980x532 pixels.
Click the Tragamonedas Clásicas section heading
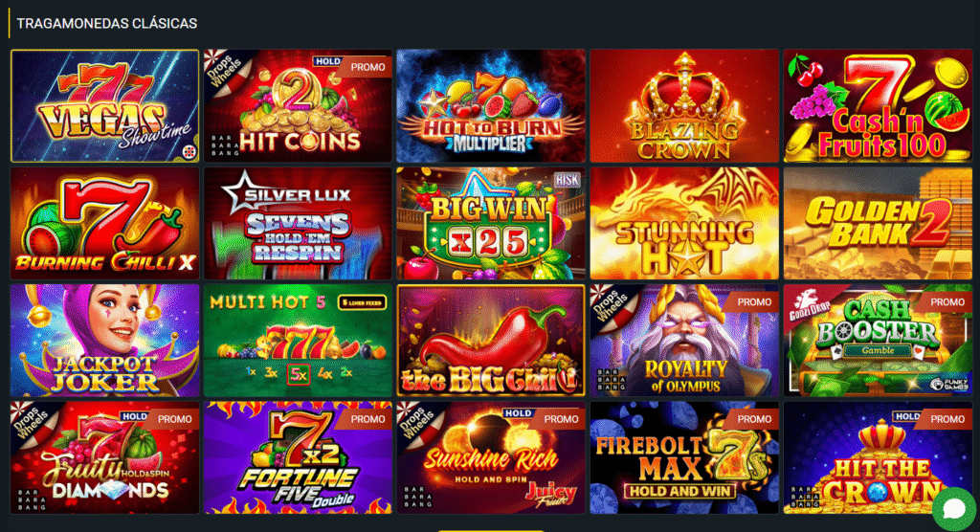pos(107,24)
